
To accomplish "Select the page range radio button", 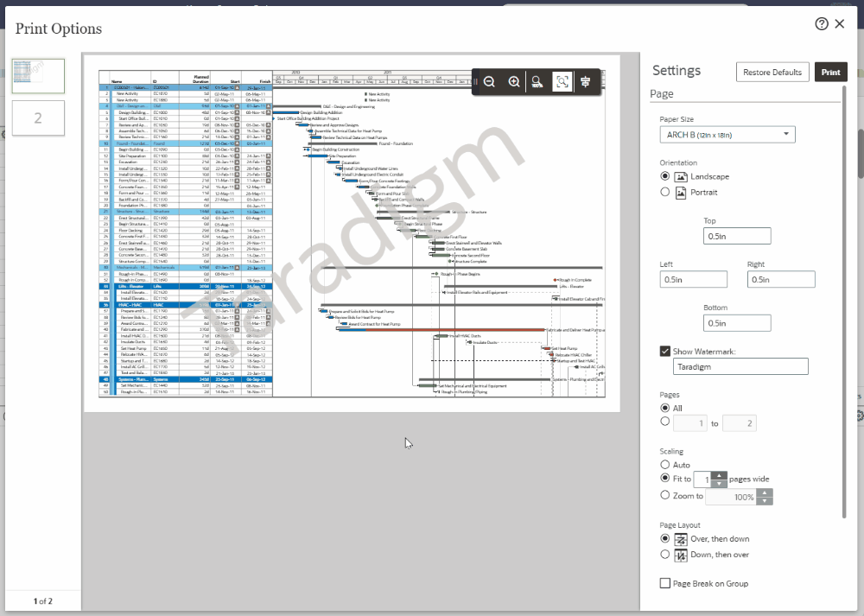I will point(665,422).
